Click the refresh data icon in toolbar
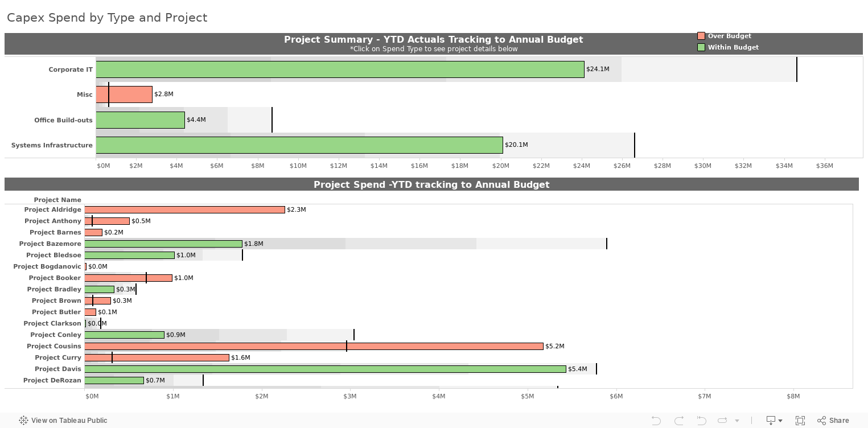868x428 pixels. pos(722,421)
